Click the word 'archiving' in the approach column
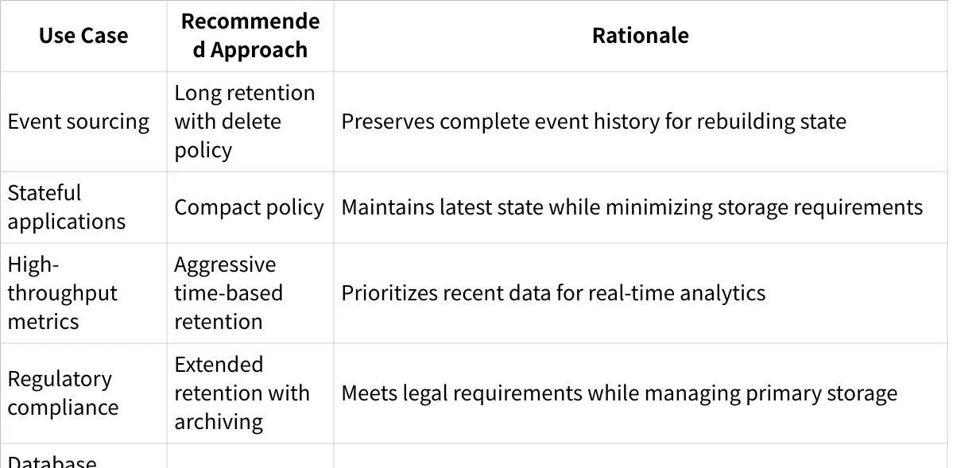The height and width of the screenshot is (468, 980). (219, 422)
